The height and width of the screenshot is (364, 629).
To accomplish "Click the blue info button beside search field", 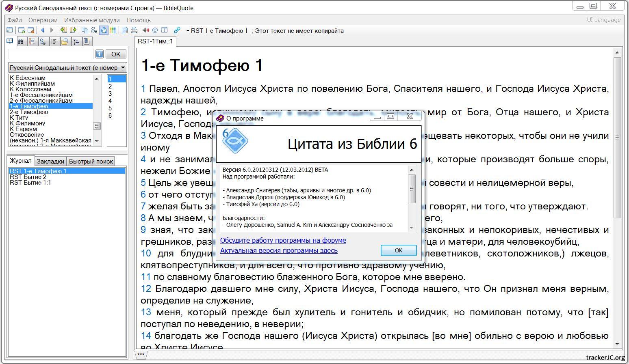I will click(x=100, y=54).
